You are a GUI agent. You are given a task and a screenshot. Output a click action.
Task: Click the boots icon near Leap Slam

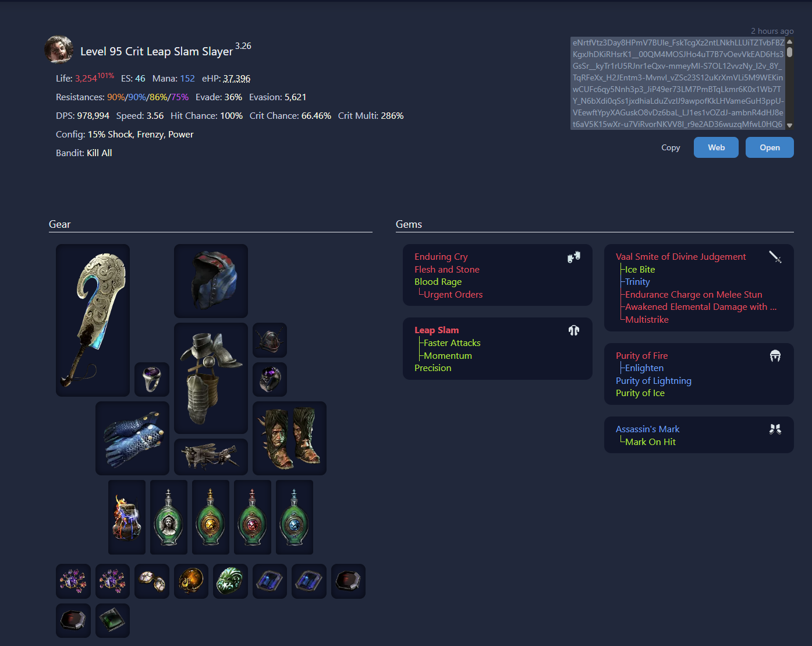coord(574,330)
